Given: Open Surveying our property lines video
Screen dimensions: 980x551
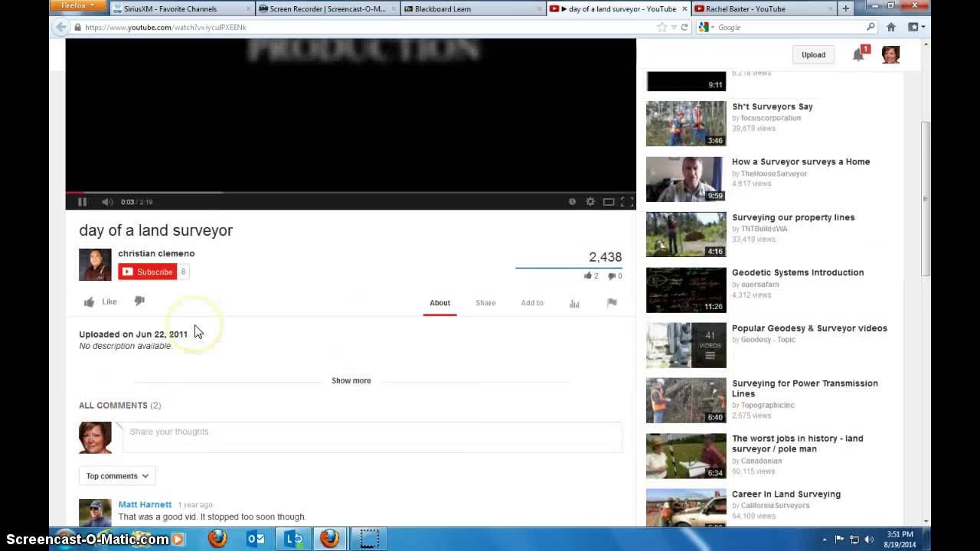Looking at the screenshot, I should point(793,217).
